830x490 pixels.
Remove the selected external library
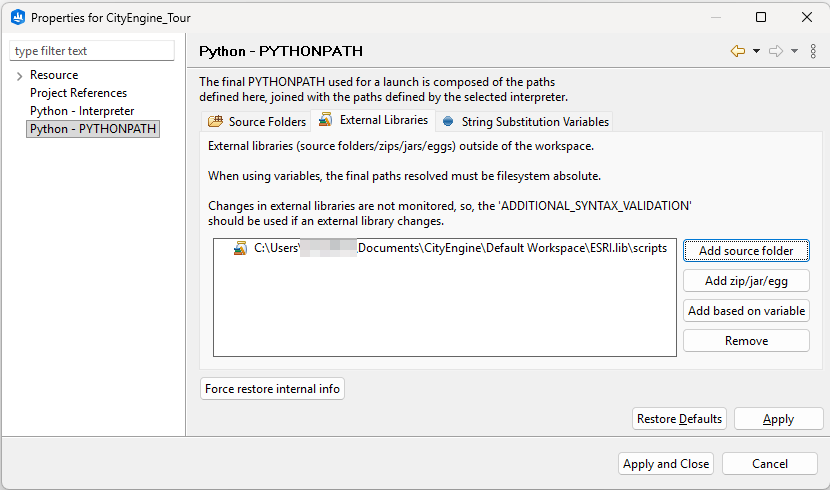(746, 341)
